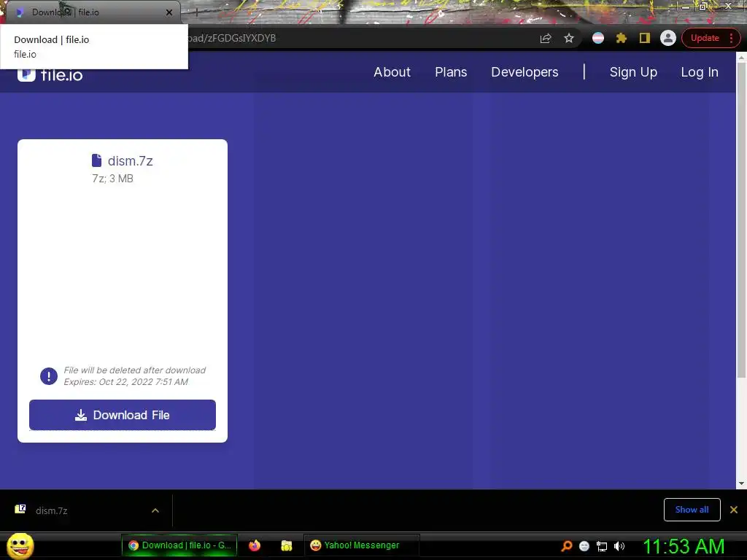Toggle the browser side panel icon
747x560 pixels.
click(x=645, y=38)
